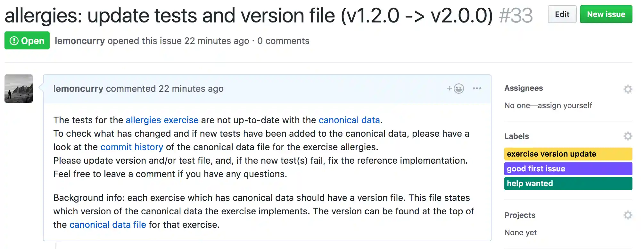Click the lemoncurry avatar thumbnail

[19, 89]
